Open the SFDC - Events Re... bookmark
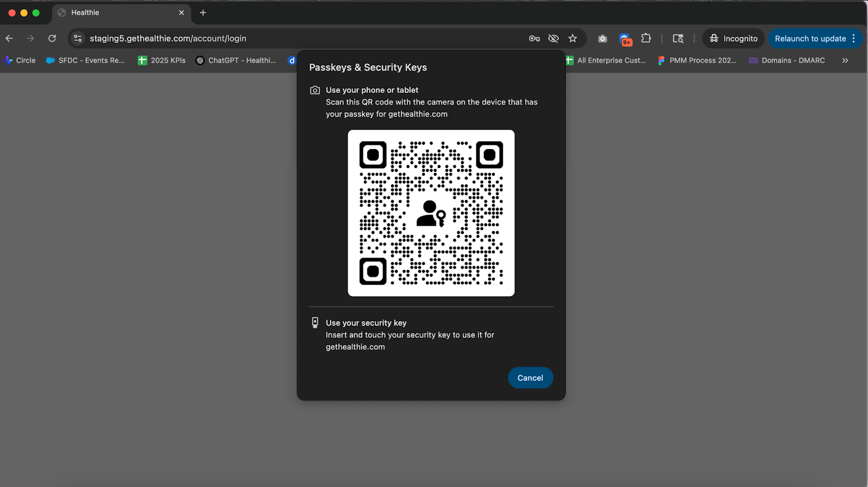Viewport: 868px width, 487px height. pyautogui.click(x=85, y=60)
